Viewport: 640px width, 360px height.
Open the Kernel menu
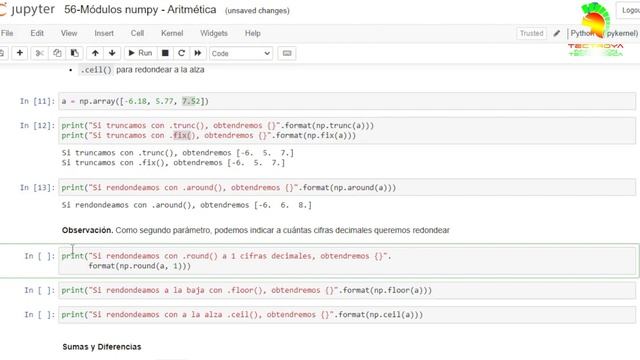point(172,33)
